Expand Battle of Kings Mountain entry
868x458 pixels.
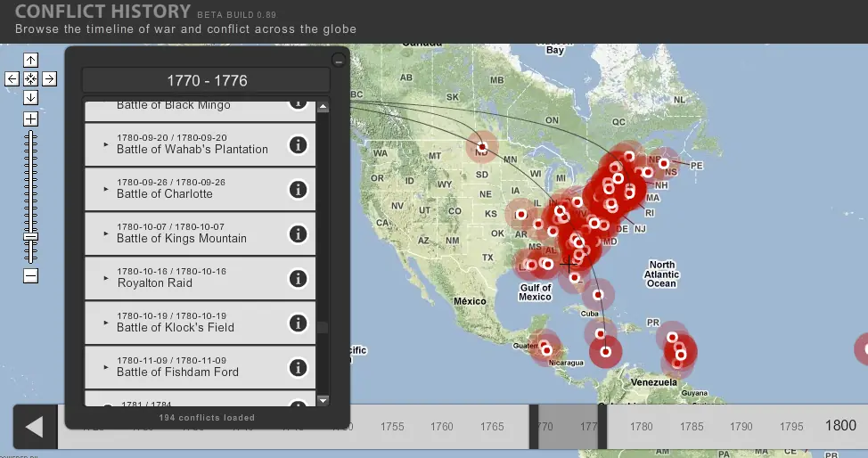(106, 233)
